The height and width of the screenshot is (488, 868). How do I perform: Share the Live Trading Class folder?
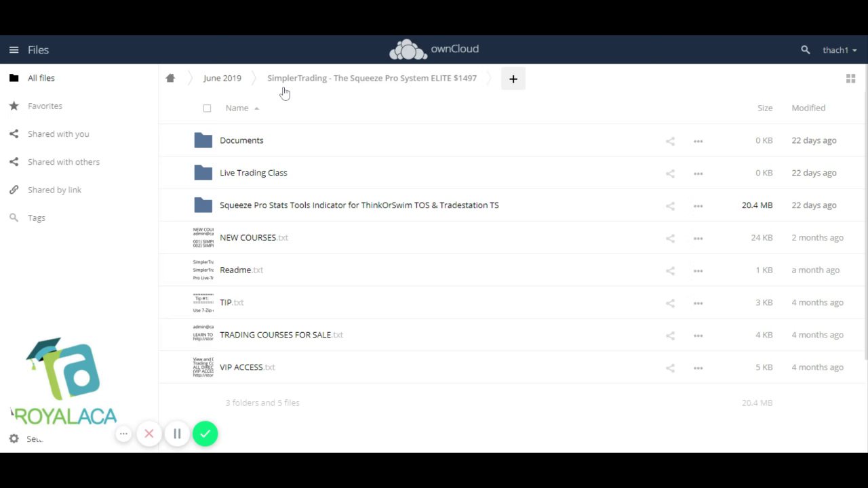[670, 174]
